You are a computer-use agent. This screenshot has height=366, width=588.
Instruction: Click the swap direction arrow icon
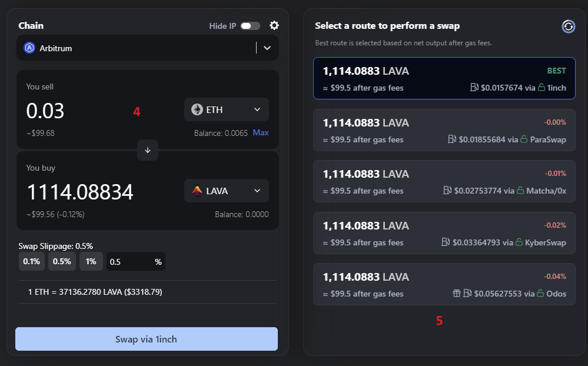coord(148,151)
